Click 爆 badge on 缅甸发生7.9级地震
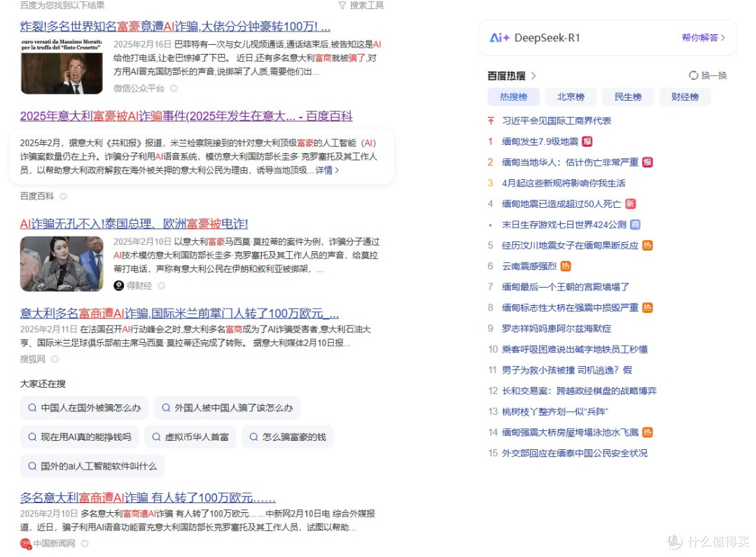The image size is (756, 557). [x=587, y=141]
